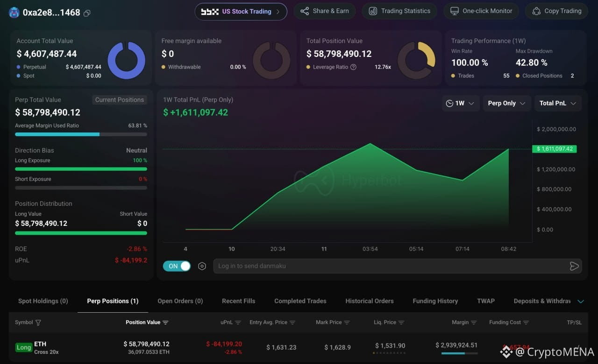Open Trading Statistics
This screenshot has width=598, height=364.
399,11
